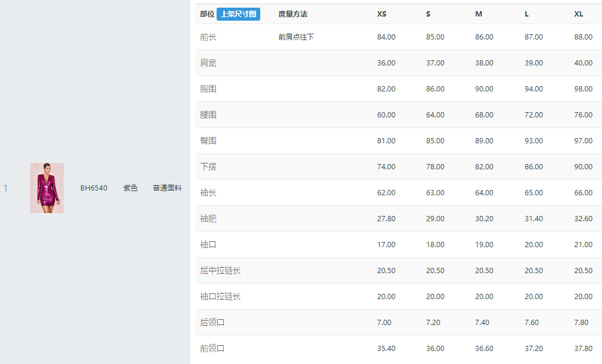Image resolution: width=602 pixels, height=364 pixels.
Task: Click 袖口拉链长 S value 20.00
Action: pyautogui.click(x=435, y=297)
